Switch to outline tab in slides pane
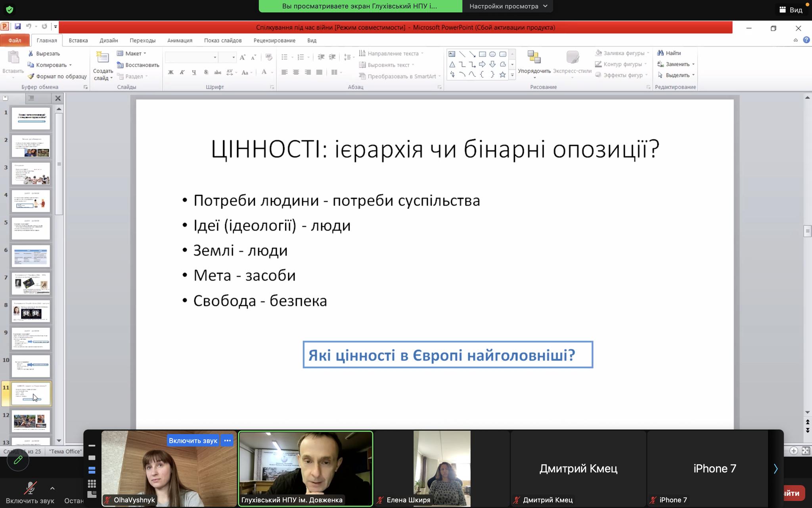 [31, 98]
